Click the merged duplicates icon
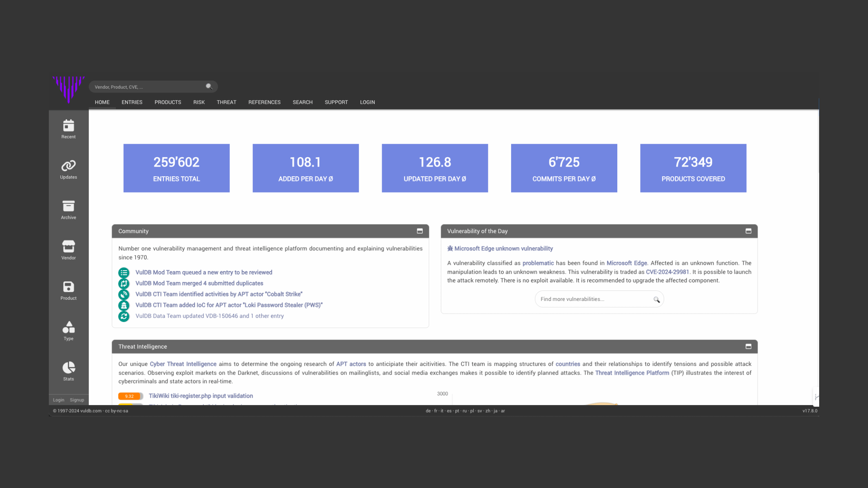This screenshot has width=868, height=488. pyautogui.click(x=124, y=284)
